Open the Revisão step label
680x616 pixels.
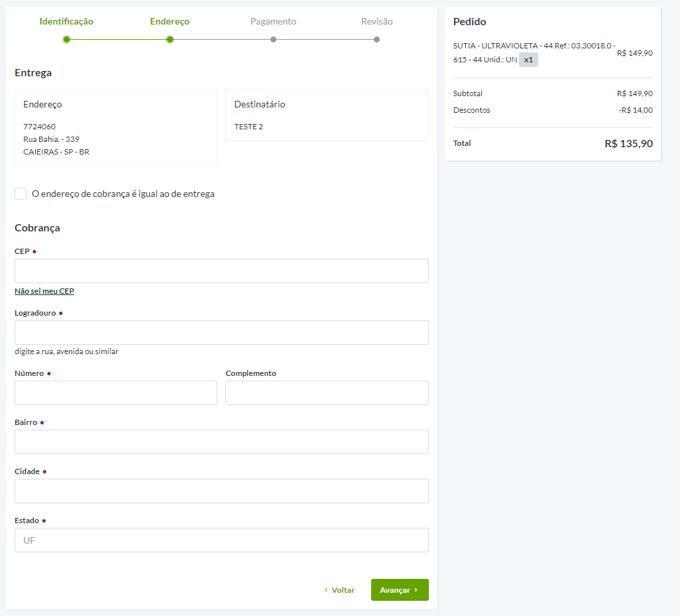pos(376,21)
